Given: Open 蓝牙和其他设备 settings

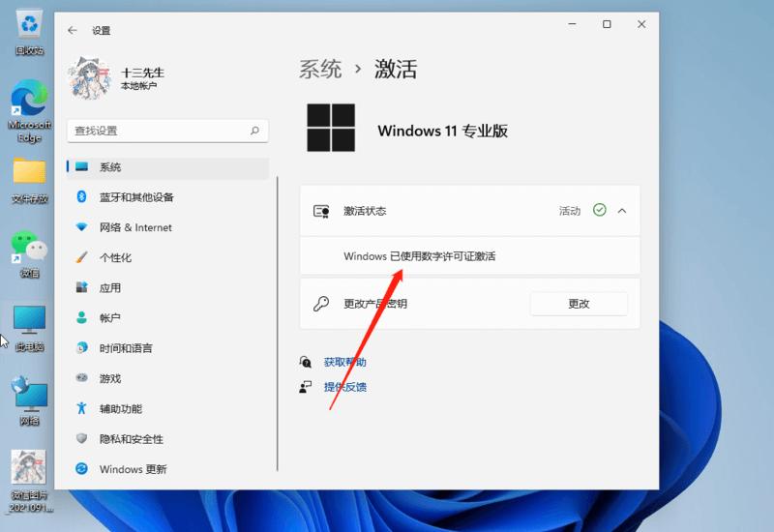Looking at the screenshot, I should click(167, 197).
